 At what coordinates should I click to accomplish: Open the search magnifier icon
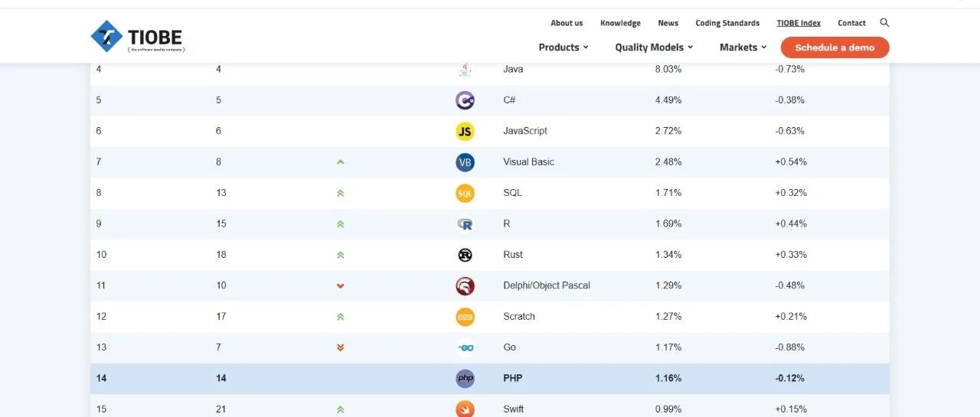click(884, 23)
